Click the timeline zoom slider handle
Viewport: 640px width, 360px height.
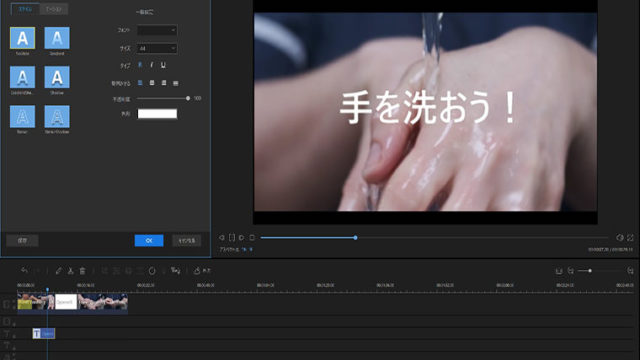tap(590, 271)
